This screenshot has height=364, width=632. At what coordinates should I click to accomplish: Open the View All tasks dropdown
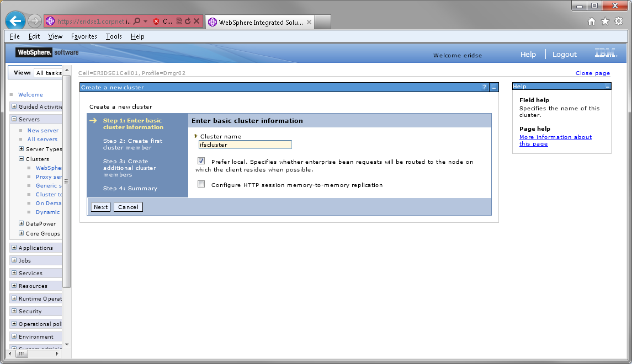coord(49,73)
